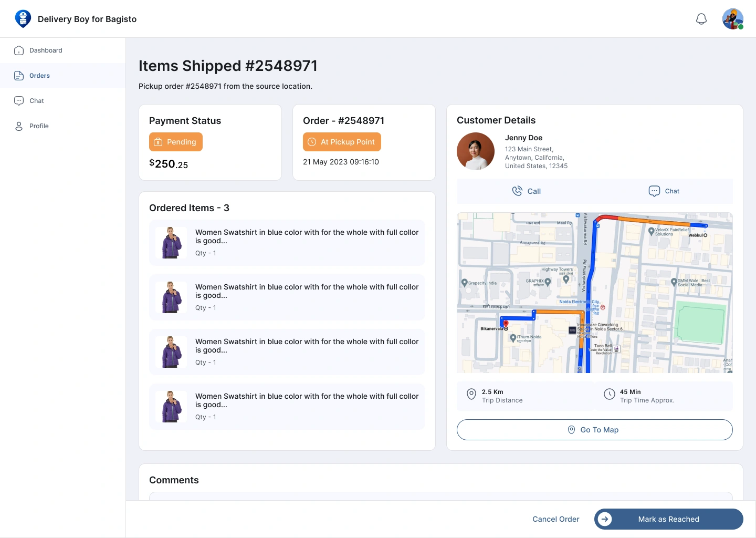
Task: Click Mark as Reached button
Action: (669, 519)
